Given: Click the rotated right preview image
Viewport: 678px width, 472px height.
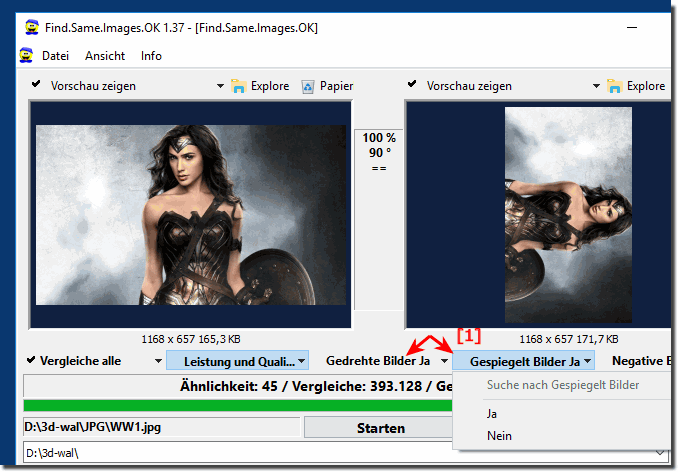Looking at the screenshot, I should click(x=568, y=215).
